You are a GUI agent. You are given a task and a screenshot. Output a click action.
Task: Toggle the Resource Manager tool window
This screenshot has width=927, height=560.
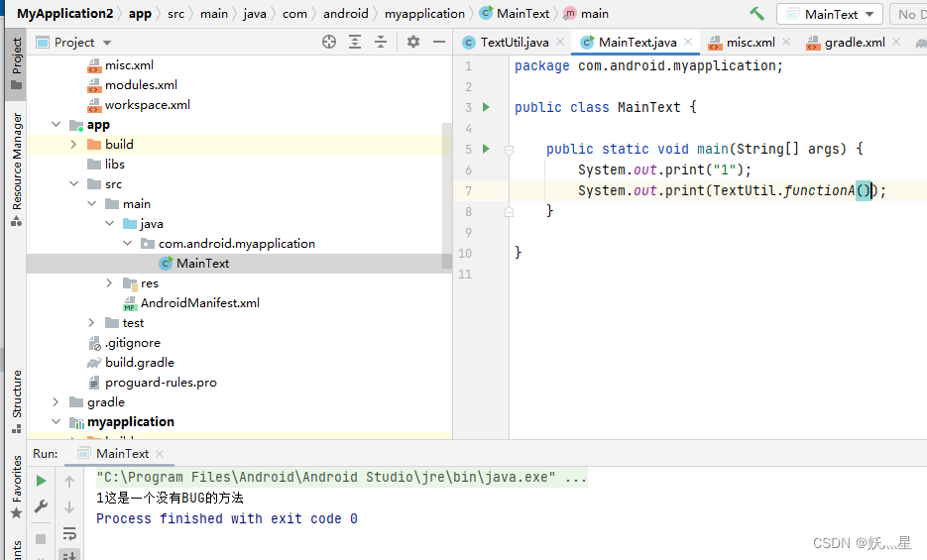click(17, 168)
